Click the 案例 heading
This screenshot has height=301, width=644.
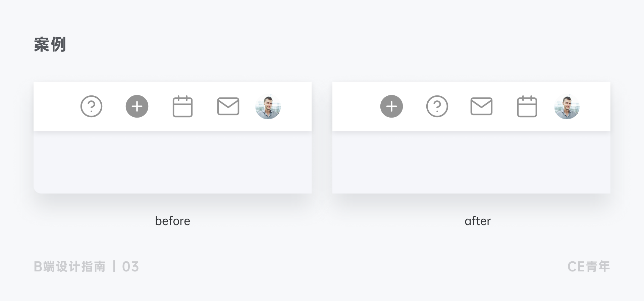(x=50, y=44)
